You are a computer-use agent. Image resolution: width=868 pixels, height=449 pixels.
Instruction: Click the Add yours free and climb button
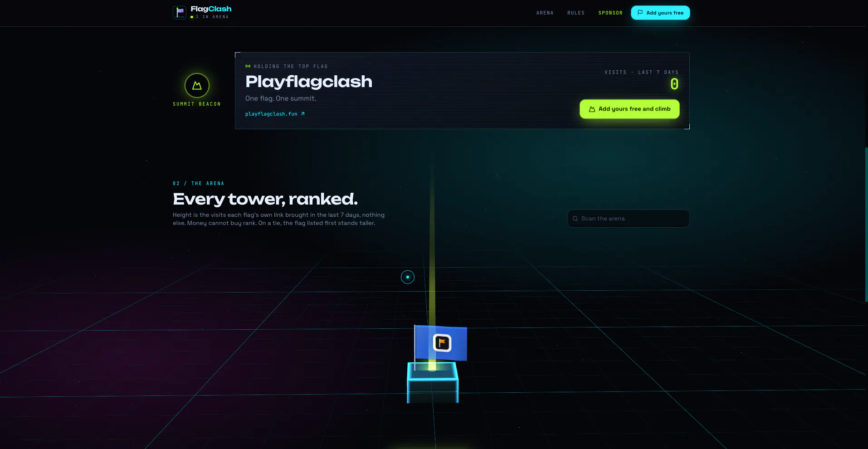pos(629,109)
